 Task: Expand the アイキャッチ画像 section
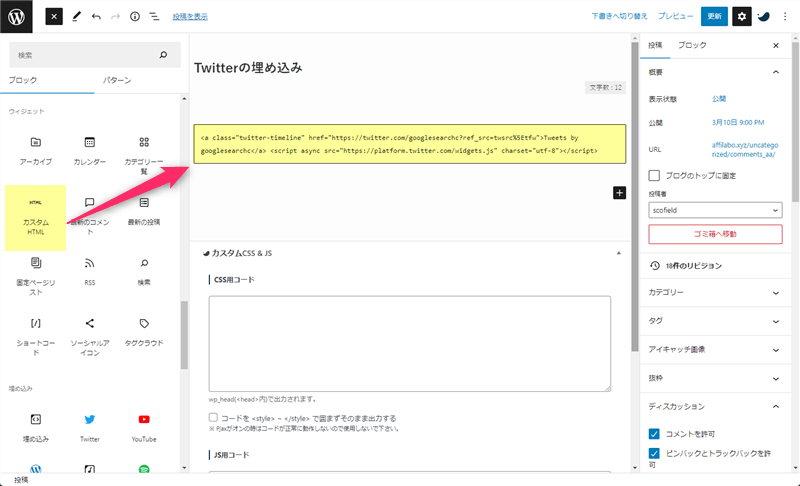715,350
